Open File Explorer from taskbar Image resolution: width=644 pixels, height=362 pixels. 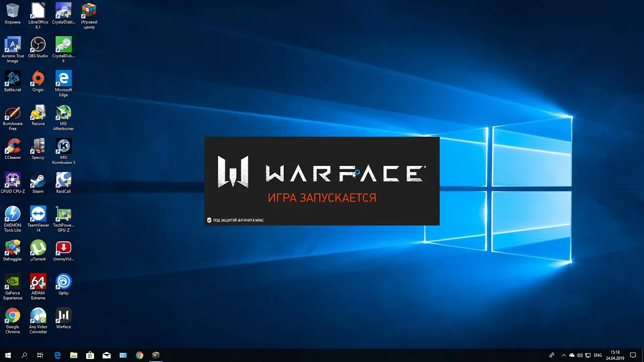click(73, 355)
